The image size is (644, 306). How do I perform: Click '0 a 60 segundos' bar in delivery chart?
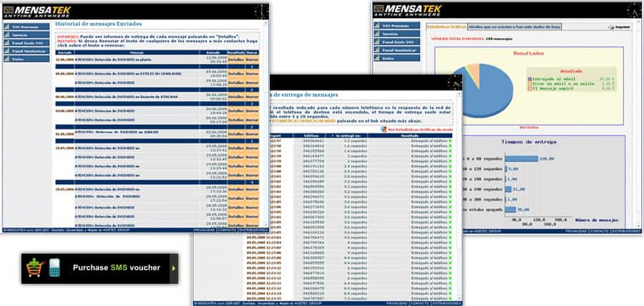coord(521,159)
